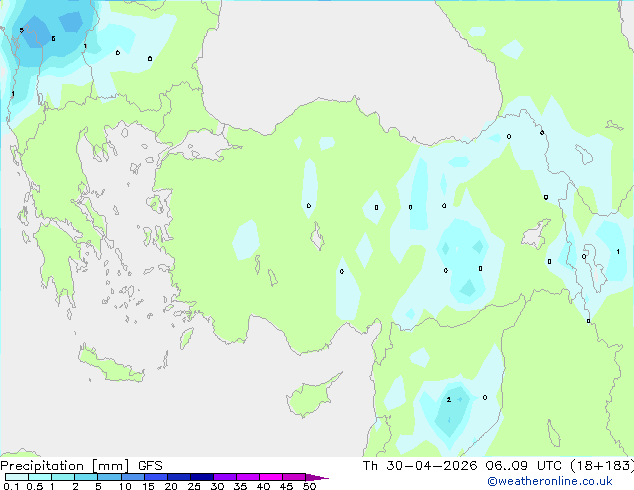Click the 'Th 30-04-2026' date text
The image size is (634, 490).
420,466
